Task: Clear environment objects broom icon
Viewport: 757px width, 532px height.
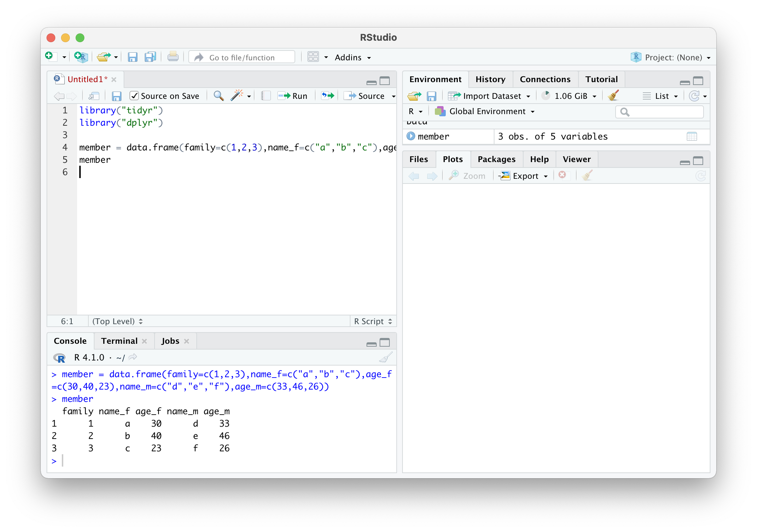Action: [614, 96]
